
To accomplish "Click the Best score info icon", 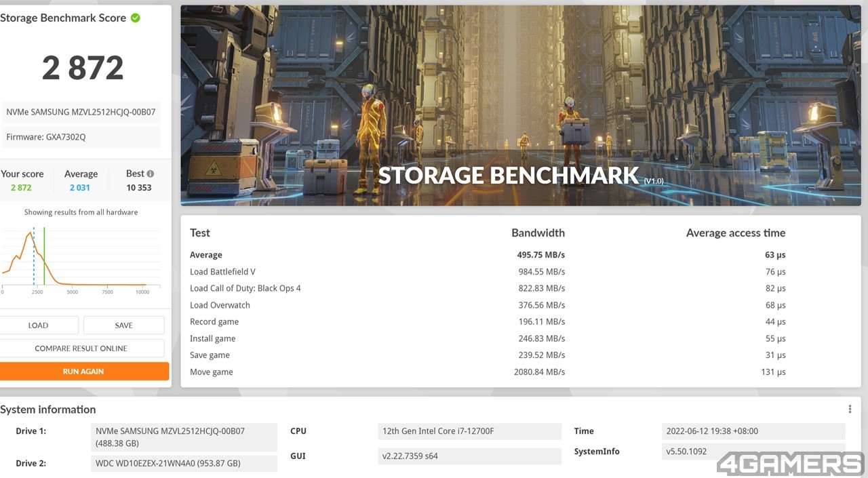I will (150, 174).
